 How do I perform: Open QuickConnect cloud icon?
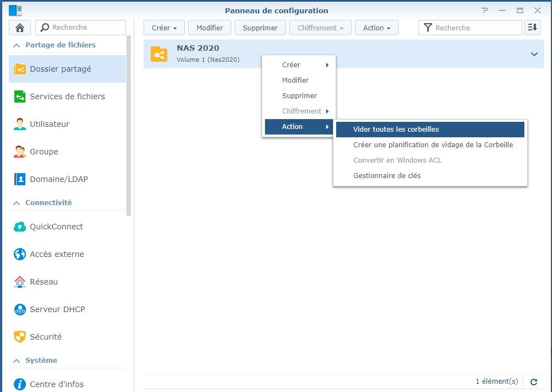click(x=20, y=227)
